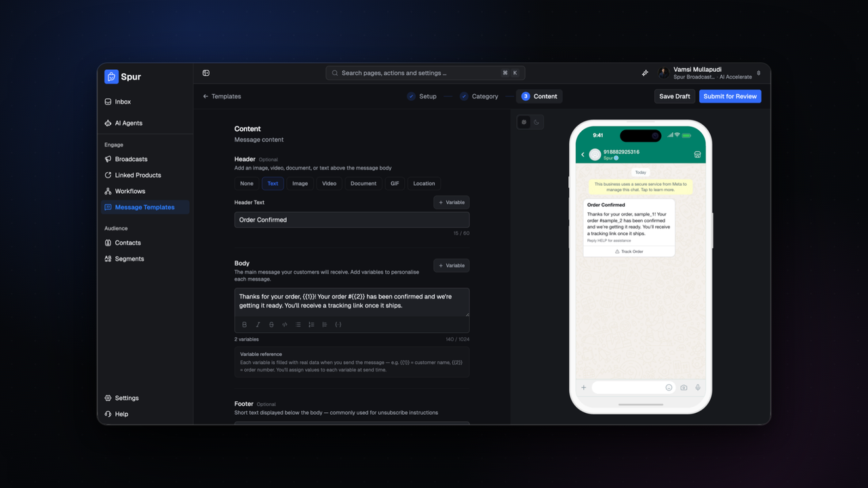Go to the Setup step
868x488 pixels.
coord(422,96)
